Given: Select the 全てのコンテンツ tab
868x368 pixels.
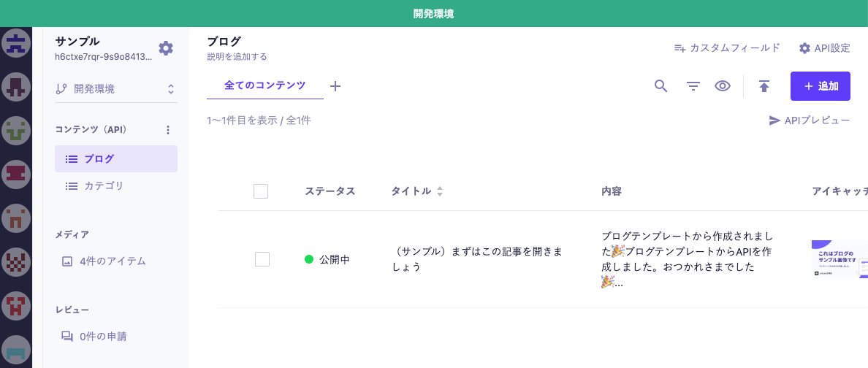Looking at the screenshot, I should click(264, 85).
